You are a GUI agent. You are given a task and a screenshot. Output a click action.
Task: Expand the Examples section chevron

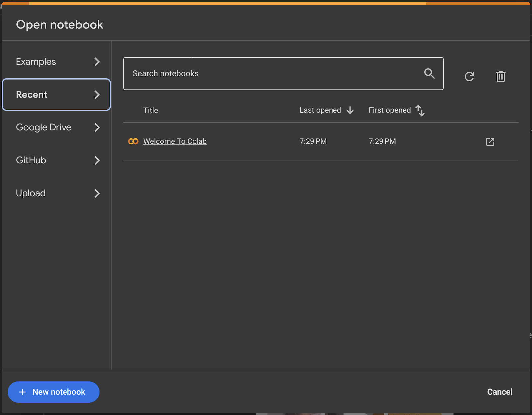pos(97,62)
